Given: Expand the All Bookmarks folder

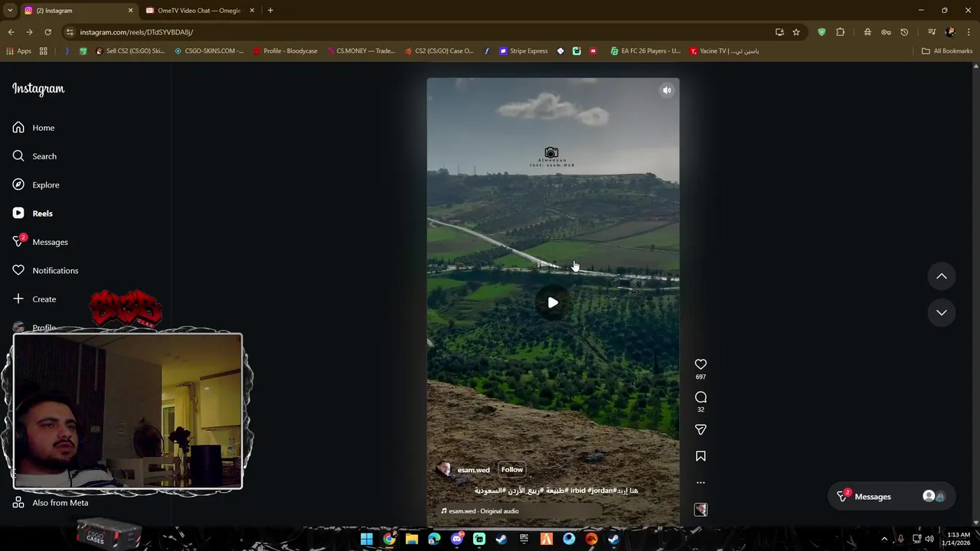Looking at the screenshot, I should (x=947, y=51).
